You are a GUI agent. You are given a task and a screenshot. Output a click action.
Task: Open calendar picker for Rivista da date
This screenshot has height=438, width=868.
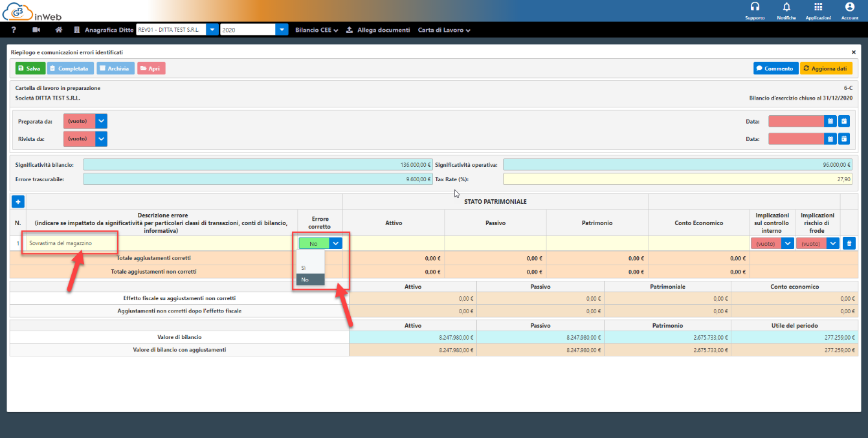coord(830,138)
